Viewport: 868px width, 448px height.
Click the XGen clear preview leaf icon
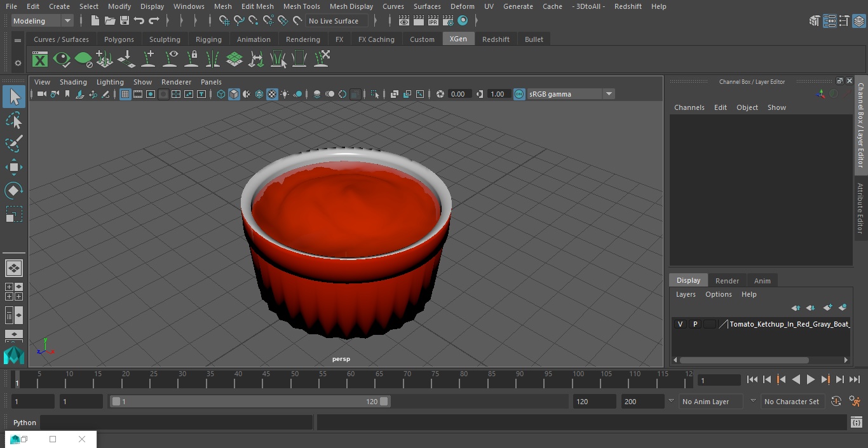[83, 60]
